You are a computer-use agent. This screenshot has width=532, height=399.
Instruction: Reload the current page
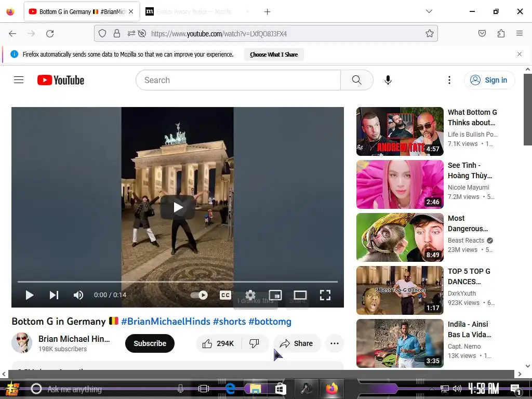pos(50,34)
